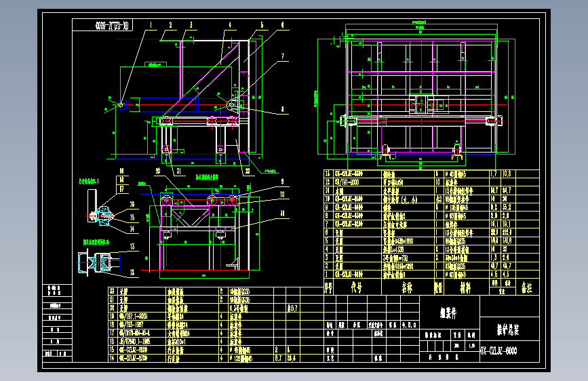Click leader callout number 7 right of side view
The height and width of the screenshot is (381, 588).
pos(283,56)
